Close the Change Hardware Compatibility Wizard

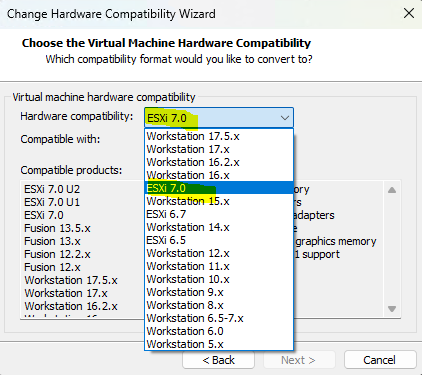pos(409,14)
